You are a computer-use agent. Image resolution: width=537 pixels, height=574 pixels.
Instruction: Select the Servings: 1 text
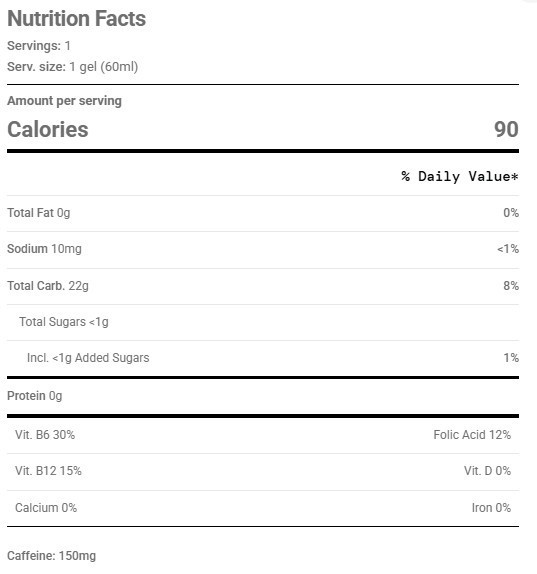pos(39,46)
